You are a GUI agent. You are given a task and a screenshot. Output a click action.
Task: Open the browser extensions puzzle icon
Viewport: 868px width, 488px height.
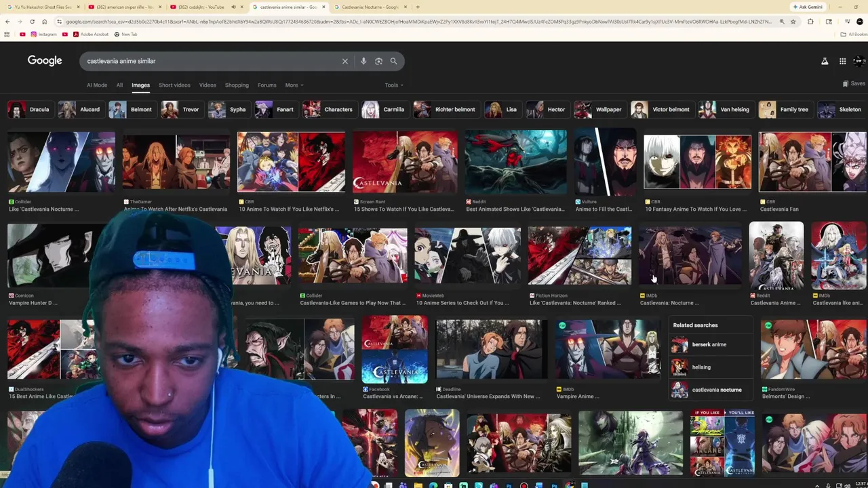tap(810, 22)
